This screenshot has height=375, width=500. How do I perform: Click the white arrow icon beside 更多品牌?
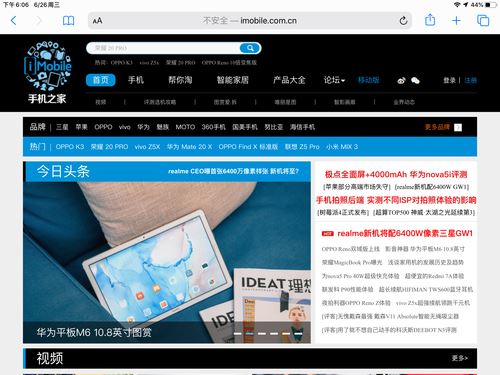coord(458,127)
